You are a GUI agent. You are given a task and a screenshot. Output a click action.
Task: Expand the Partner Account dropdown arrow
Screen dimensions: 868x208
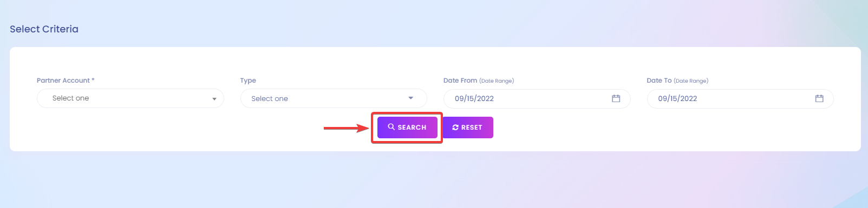click(x=214, y=99)
